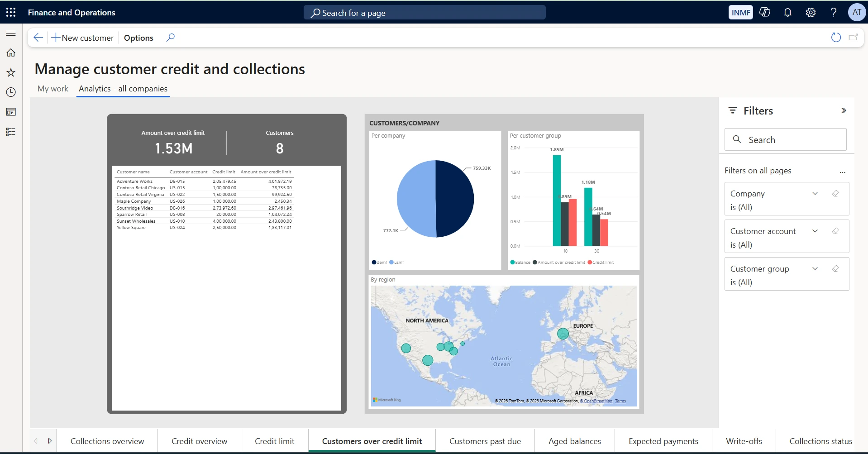Expand the navigation pane hamburger icon
The height and width of the screenshot is (454, 868).
(x=11, y=33)
